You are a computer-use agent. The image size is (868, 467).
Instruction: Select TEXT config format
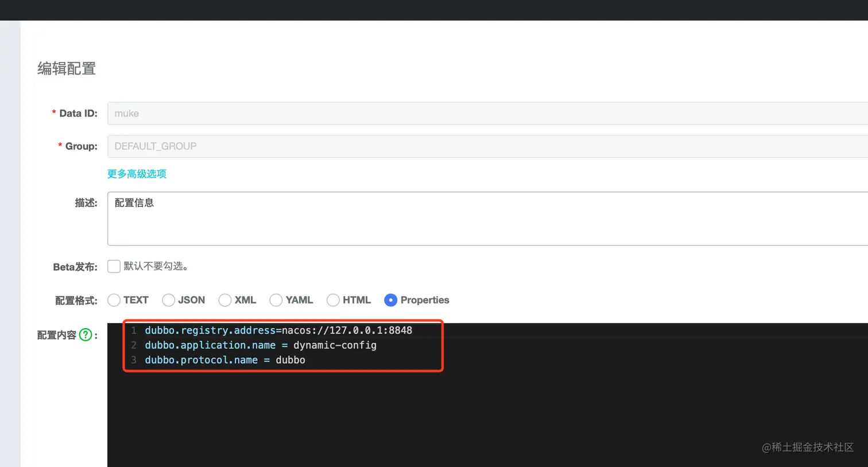(x=114, y=300)
